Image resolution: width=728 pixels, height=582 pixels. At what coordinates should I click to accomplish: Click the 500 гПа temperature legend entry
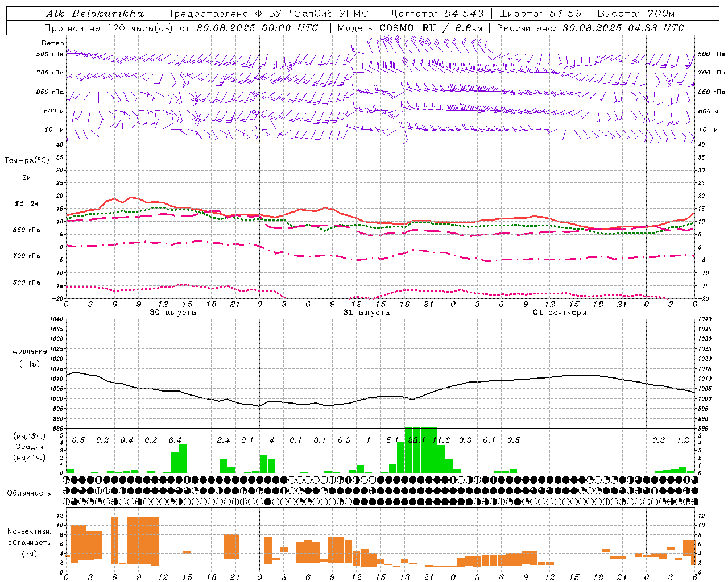27,282
